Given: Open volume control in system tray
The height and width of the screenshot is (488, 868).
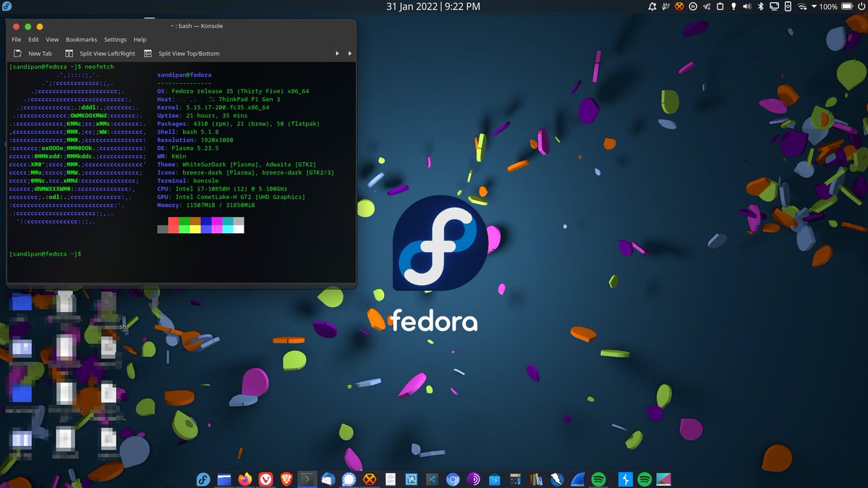Looking at the screenshot, I should point(747,7).
